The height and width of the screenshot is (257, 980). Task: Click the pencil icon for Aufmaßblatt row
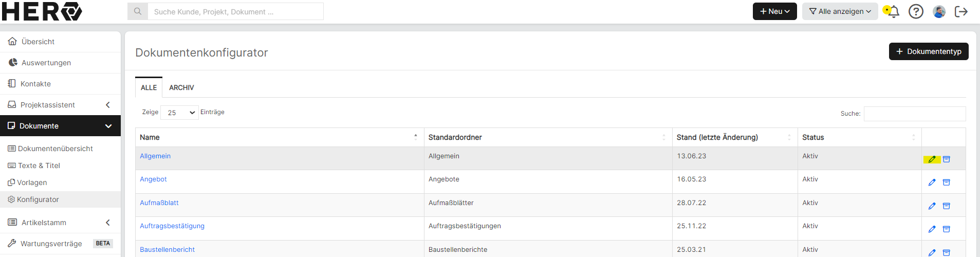tap(932, 206)
